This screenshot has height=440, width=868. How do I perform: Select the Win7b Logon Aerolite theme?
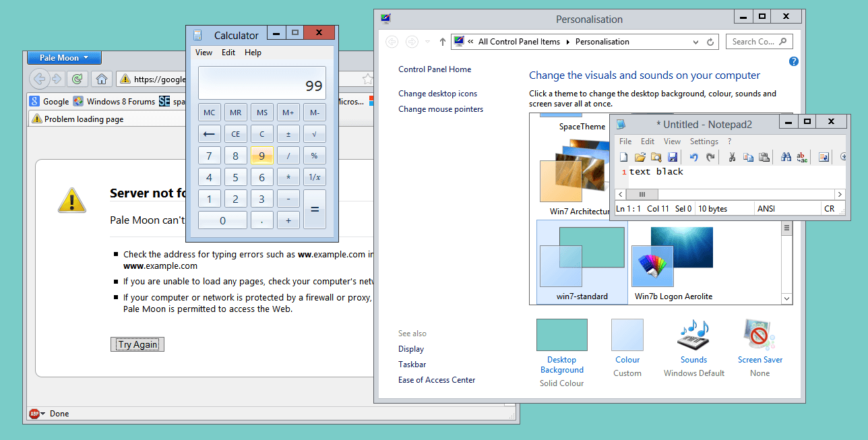pyautogui.click(x=674, y=262)
